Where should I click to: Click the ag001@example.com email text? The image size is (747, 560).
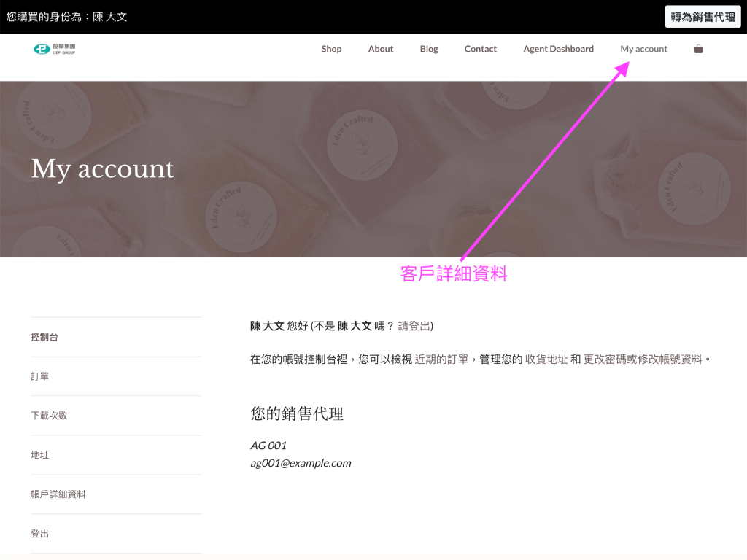click(x=301, y=463)
